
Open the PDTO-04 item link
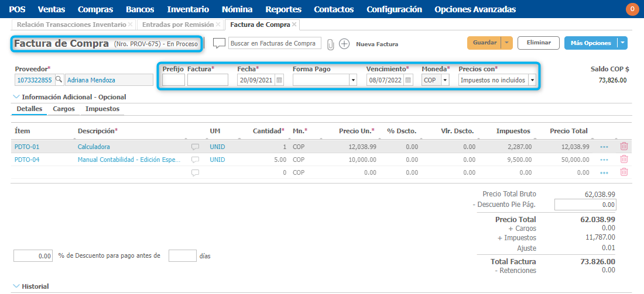pyautogui.click(x=27, y=160)
